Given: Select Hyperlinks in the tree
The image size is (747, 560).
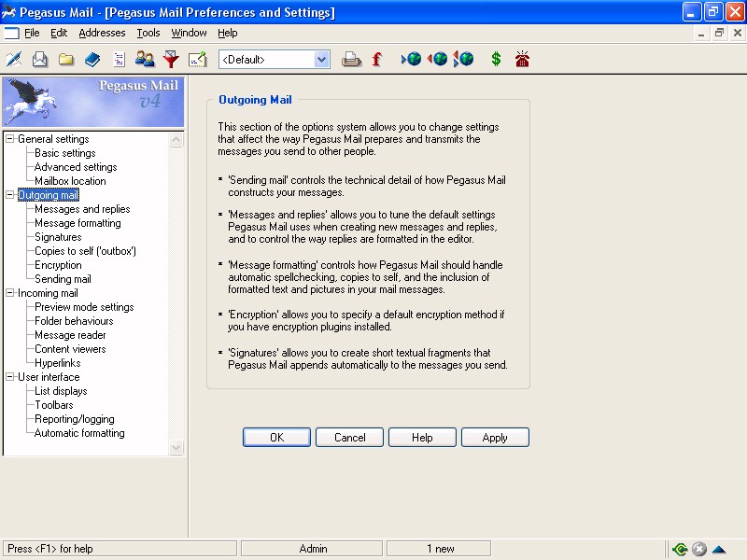Looking at the screenshot, I should point(58,363).
